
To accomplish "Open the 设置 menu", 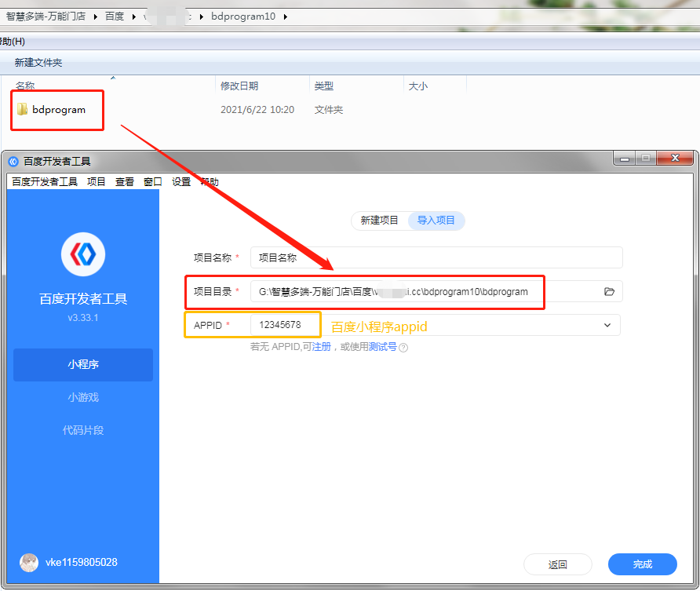I will tap(181, 181).
